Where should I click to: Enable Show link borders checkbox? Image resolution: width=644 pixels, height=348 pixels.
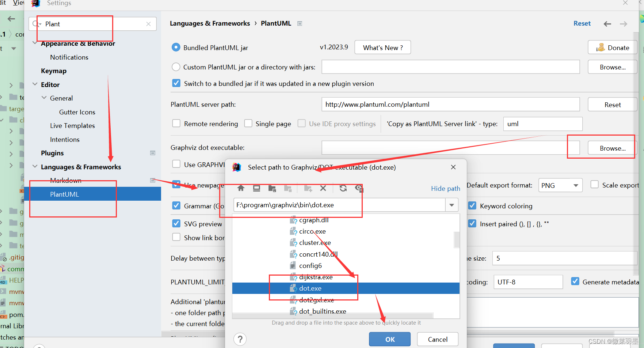tap(176, 237)
